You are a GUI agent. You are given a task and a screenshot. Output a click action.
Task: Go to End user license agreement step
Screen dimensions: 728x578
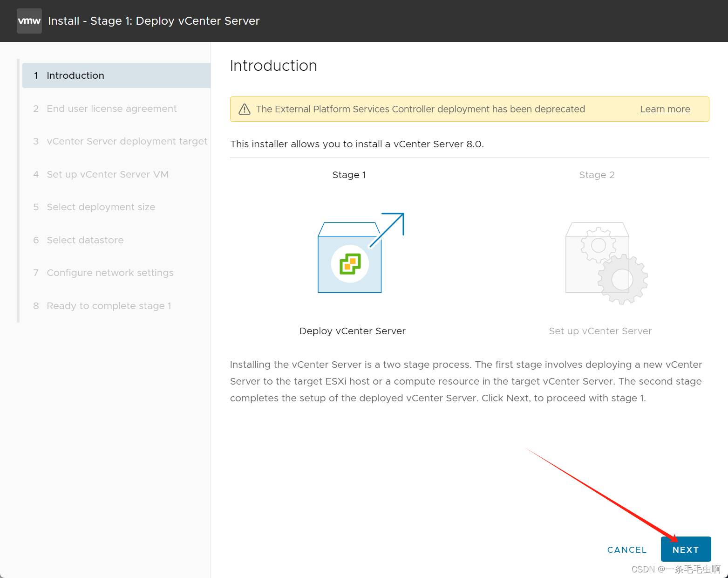(111, 109)
